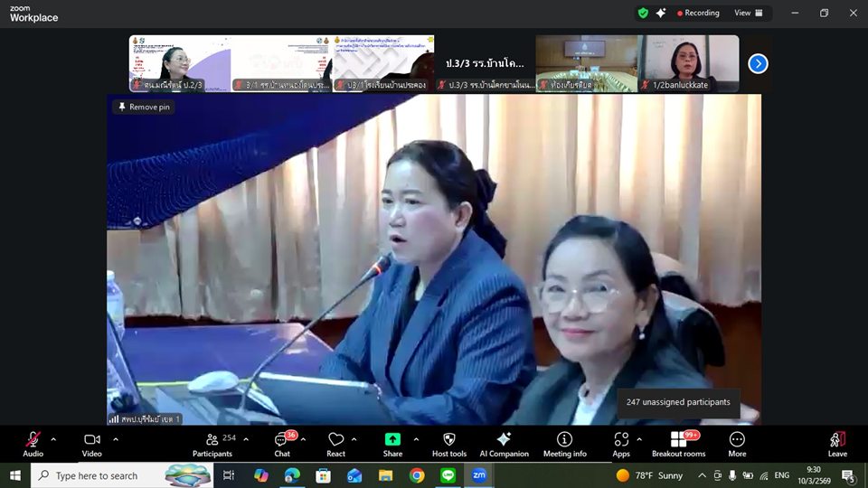
Task: Toggle camera with Video button
Action: pyautogui.click(x=92, y=444)
